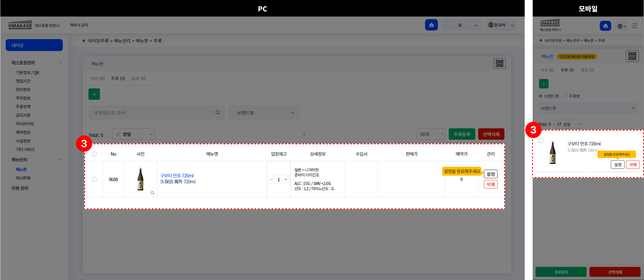
Task: Open the 50개 page size dropdown
Action: tap(431, 134)
